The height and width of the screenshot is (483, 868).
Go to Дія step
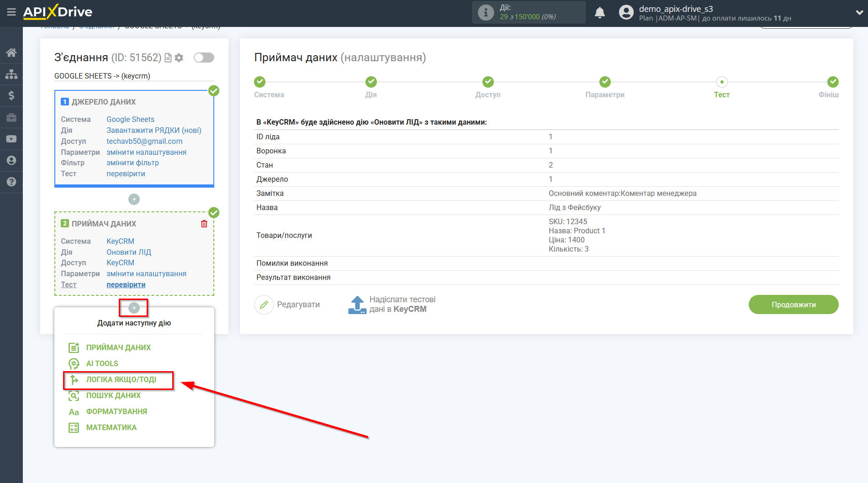click(371, 82)
